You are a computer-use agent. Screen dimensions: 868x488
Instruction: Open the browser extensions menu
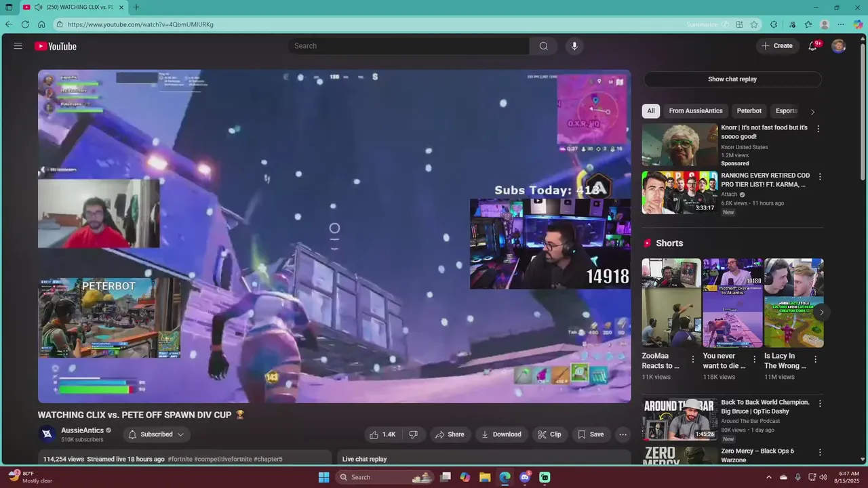(774, 24)
